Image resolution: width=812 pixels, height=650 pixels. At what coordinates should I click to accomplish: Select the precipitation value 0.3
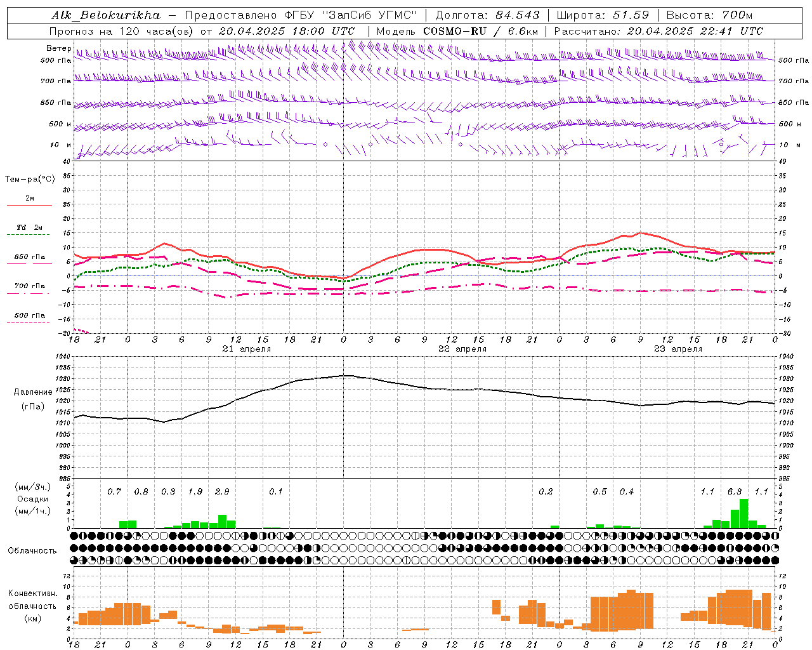(x=168, y=492)
